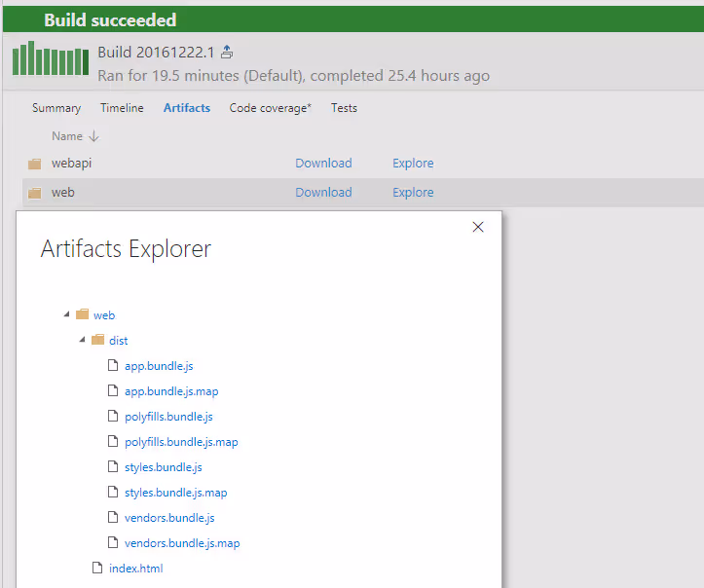Open app.bundle.js.map file

pyautogui.click(x=171, y=391)
